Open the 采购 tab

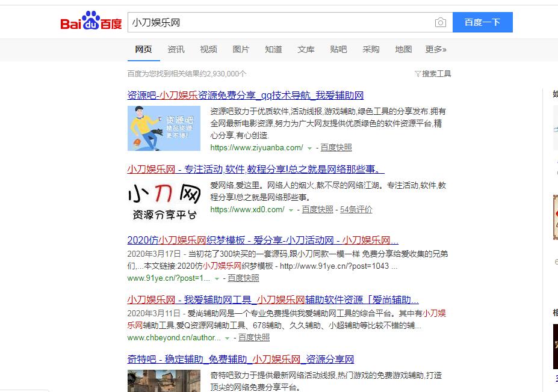click(x=371, y=49)
